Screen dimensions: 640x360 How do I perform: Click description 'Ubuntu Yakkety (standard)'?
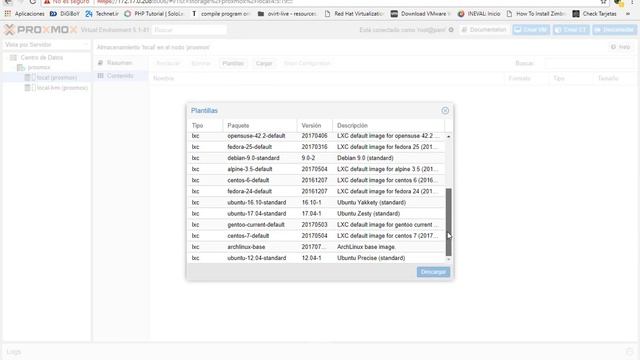371,202
